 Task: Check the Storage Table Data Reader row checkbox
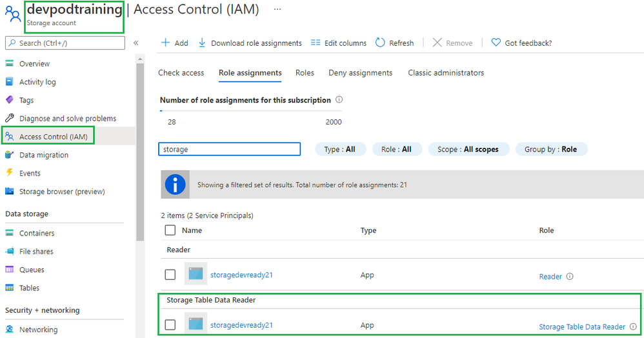click(170, 325)
